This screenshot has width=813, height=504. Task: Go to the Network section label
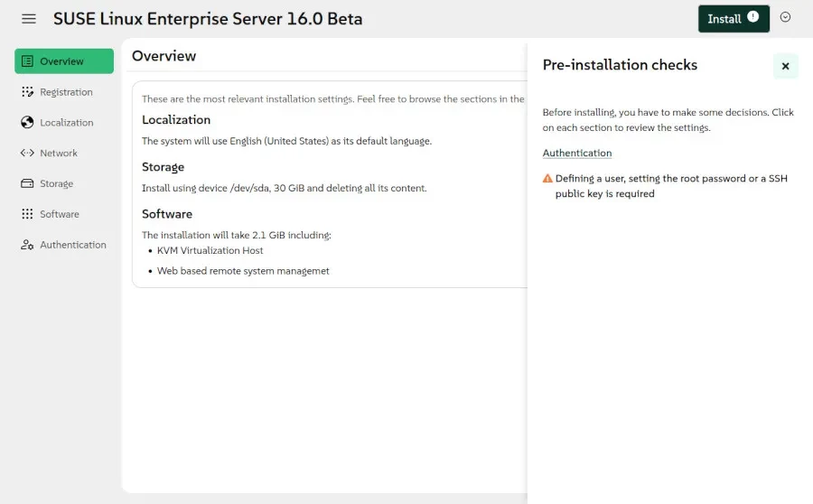59,154
